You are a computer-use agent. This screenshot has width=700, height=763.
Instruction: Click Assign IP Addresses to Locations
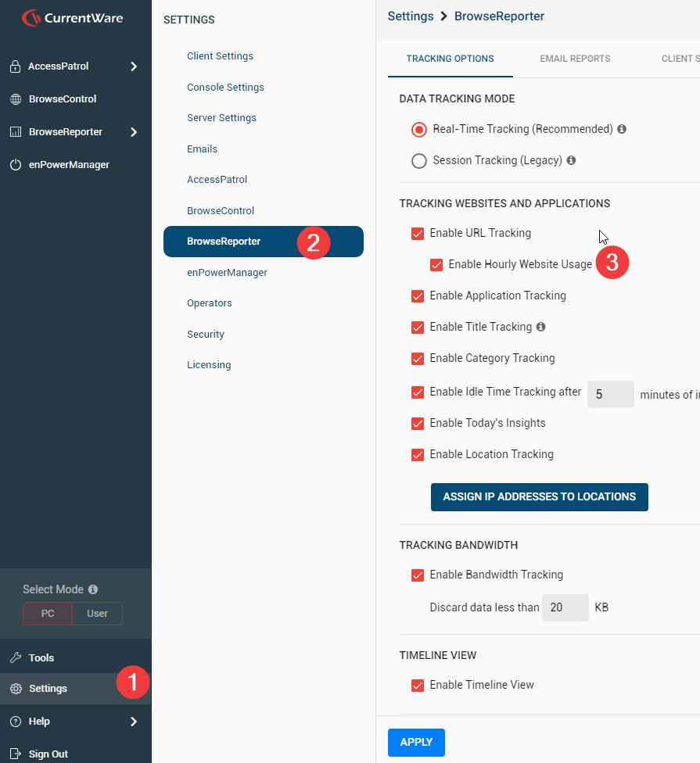pyautogui.click(x=540, y=497)
